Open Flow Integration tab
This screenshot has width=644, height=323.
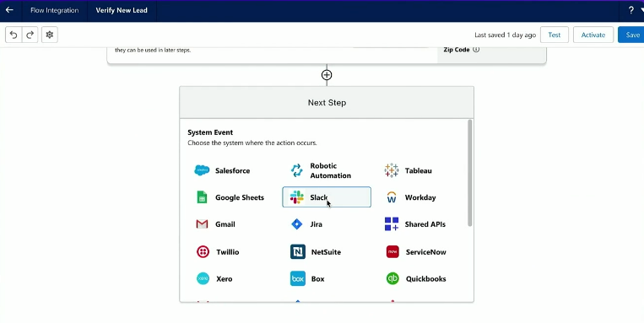[x=55, y=10]
